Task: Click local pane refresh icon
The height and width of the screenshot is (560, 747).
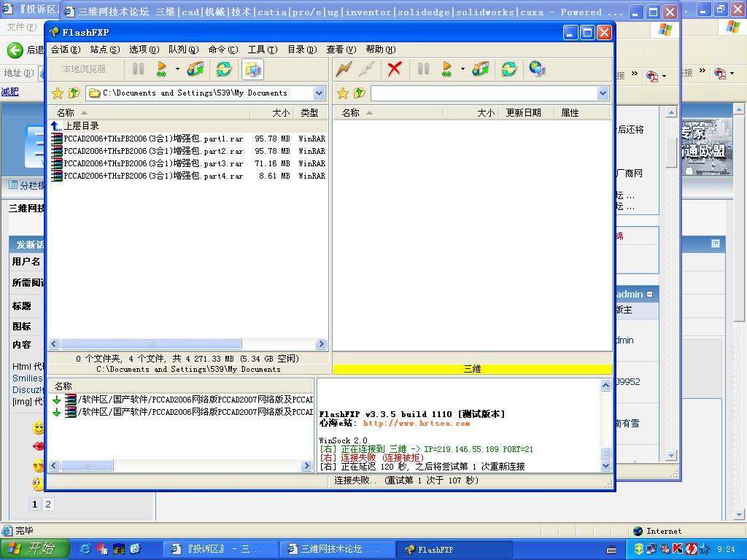Action: tap(223, 69)
